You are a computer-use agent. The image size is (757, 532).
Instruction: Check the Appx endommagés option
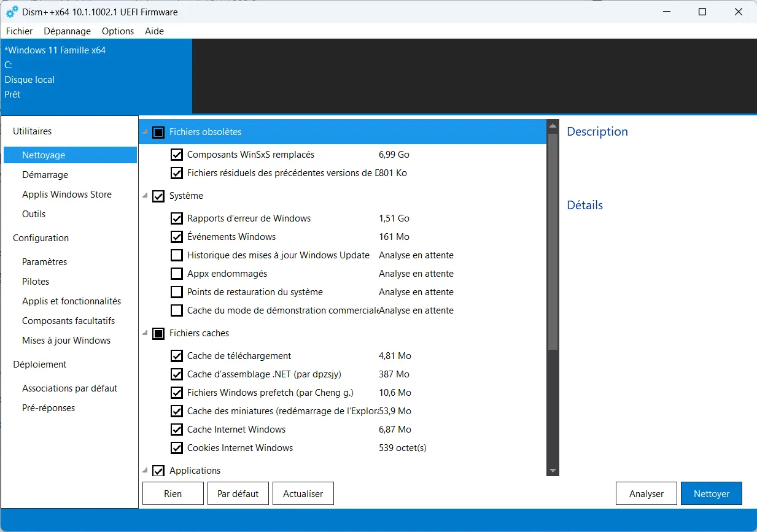click(177, 273)
